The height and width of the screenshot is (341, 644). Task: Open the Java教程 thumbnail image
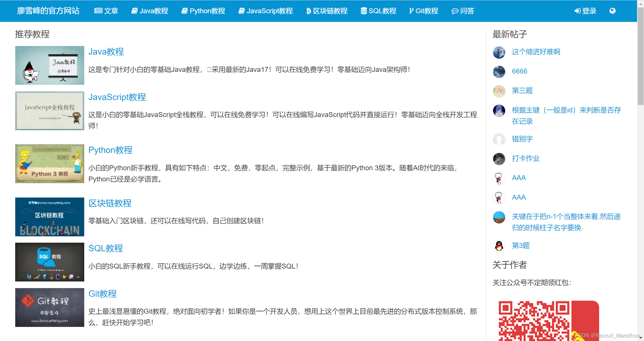[50, 65]
